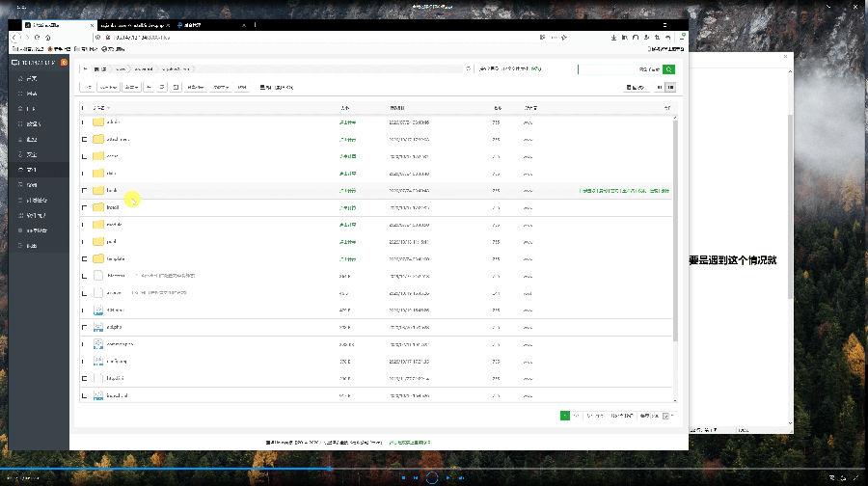This screenshot has width=868, height=486.
Task: Go to the browser home page icon
Action: 47,38
